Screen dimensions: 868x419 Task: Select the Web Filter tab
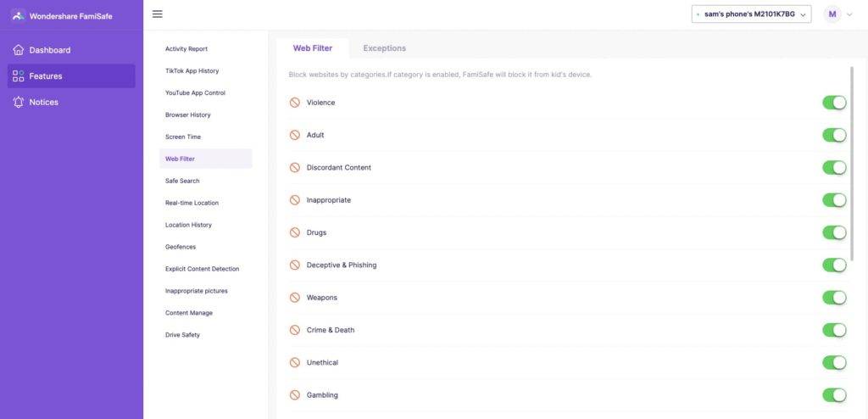[313, 48]
